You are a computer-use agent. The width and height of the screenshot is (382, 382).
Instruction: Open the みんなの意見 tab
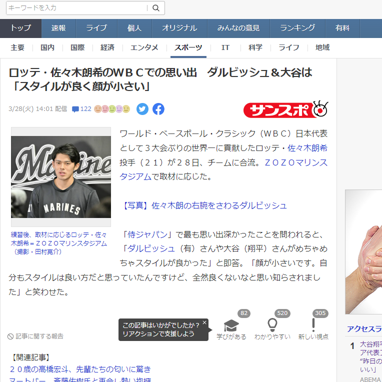pos(238,28)
